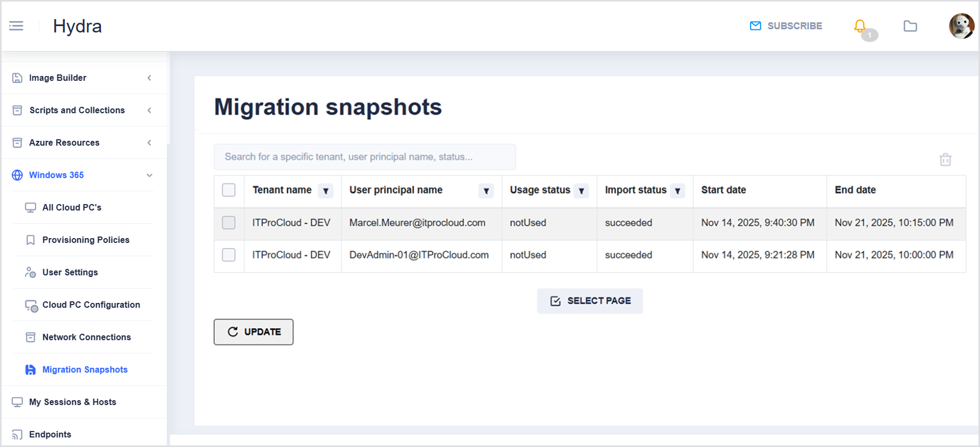Filter by Tenant name column
The height and width of the screenshot is (447, 980).
tap(326, 191)
